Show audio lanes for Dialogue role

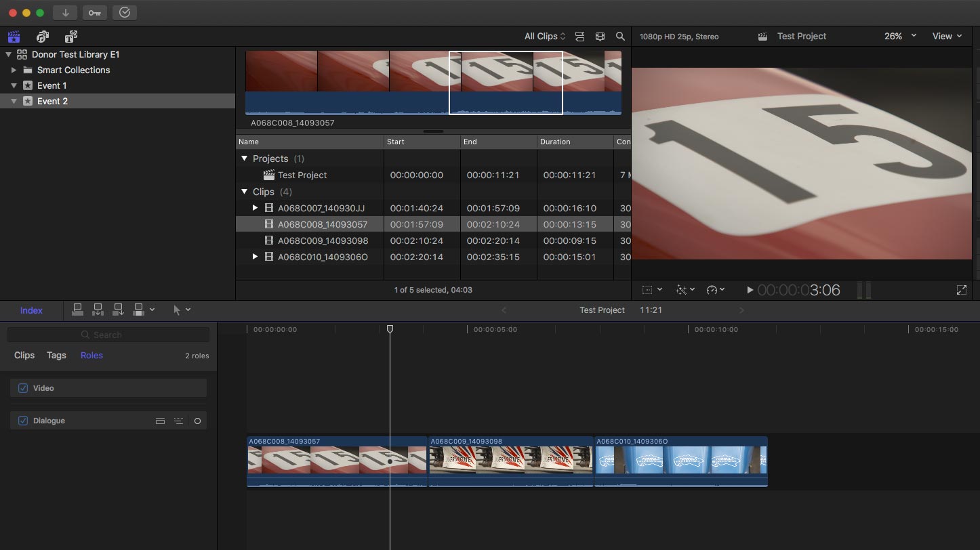tap(160, 421)
